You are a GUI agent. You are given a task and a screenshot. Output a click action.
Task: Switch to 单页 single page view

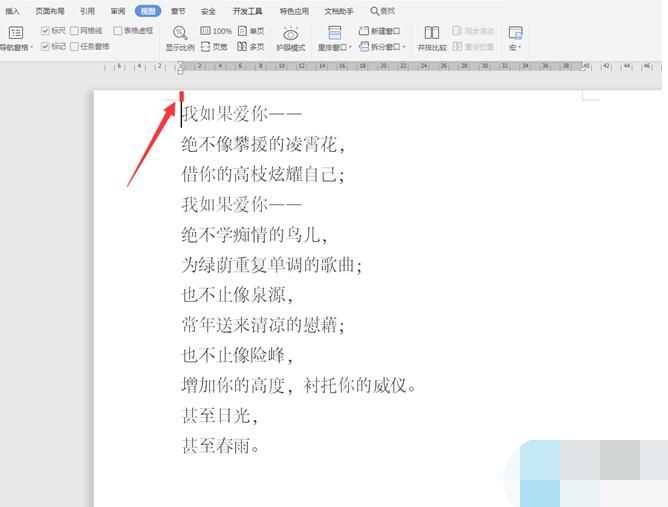pyautogui.click(x=251, y=31)
